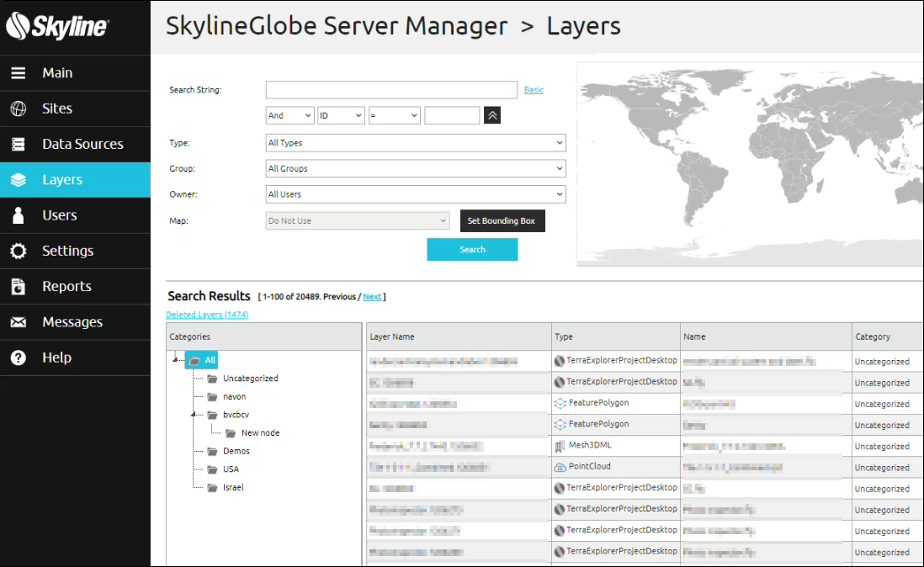Click the Search button
Viewport: 924px width, 567px height.
click(x=473, y=250)
